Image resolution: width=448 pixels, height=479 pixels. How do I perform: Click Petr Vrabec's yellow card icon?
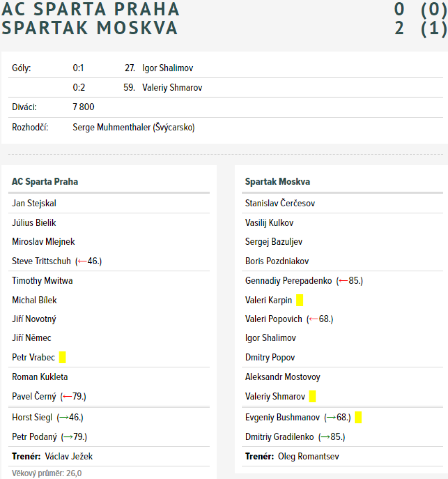[x=62, y=357]
